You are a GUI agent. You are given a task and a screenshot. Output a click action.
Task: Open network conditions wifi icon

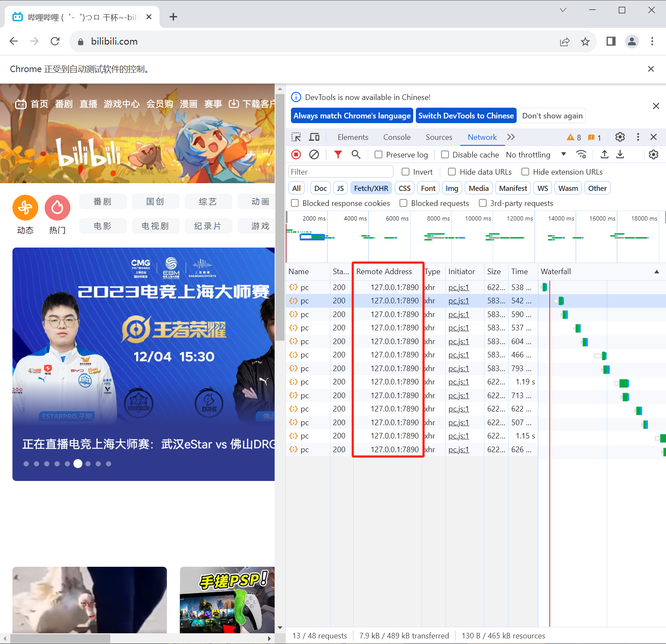581,154
